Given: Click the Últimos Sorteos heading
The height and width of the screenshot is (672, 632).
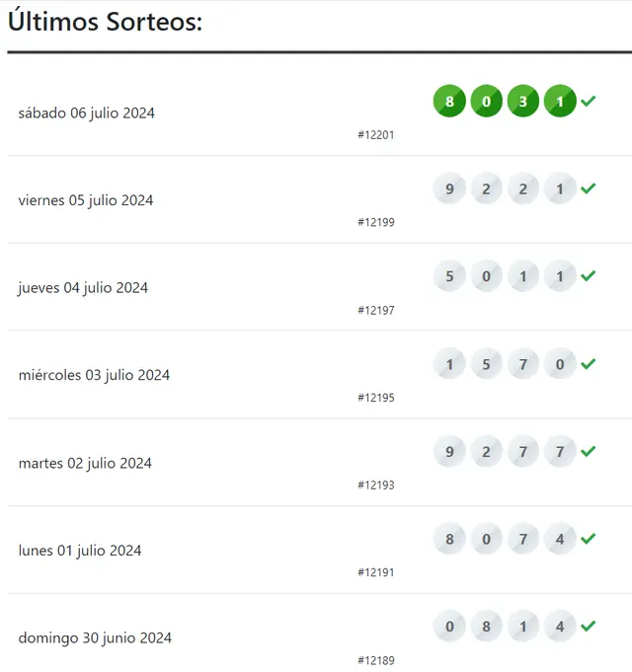Looking at the screenshot, I should coord(105,21).
